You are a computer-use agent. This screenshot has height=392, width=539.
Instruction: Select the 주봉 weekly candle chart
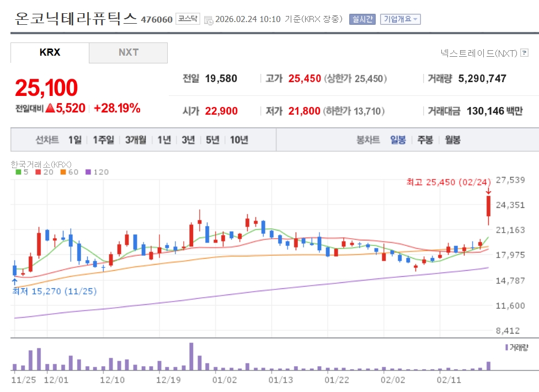pos(425,140)
